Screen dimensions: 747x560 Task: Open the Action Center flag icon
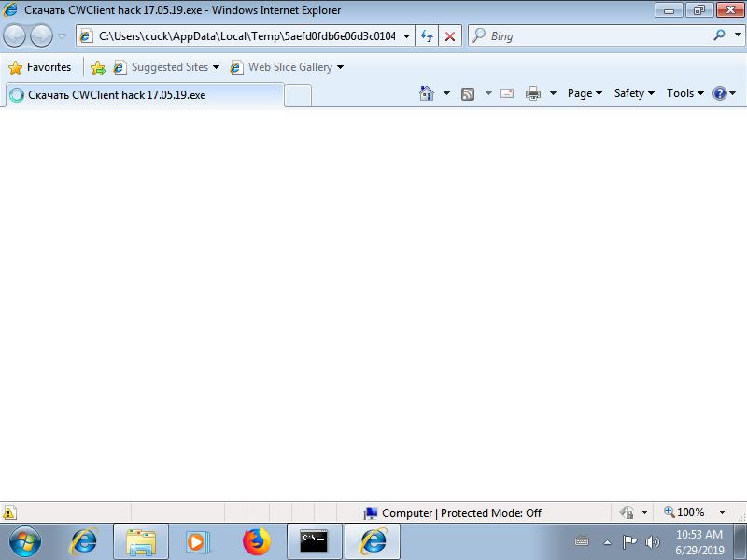(x=629, y=542)
